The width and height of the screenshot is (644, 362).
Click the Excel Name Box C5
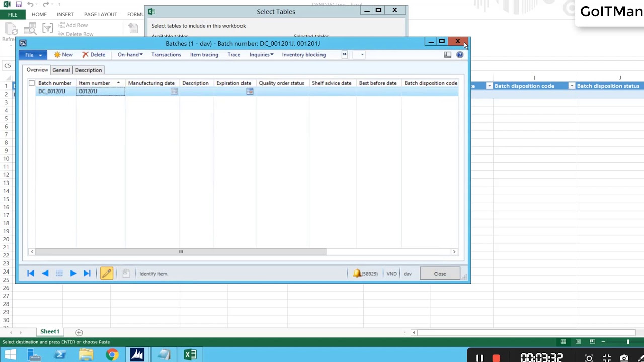coord(9,65)
